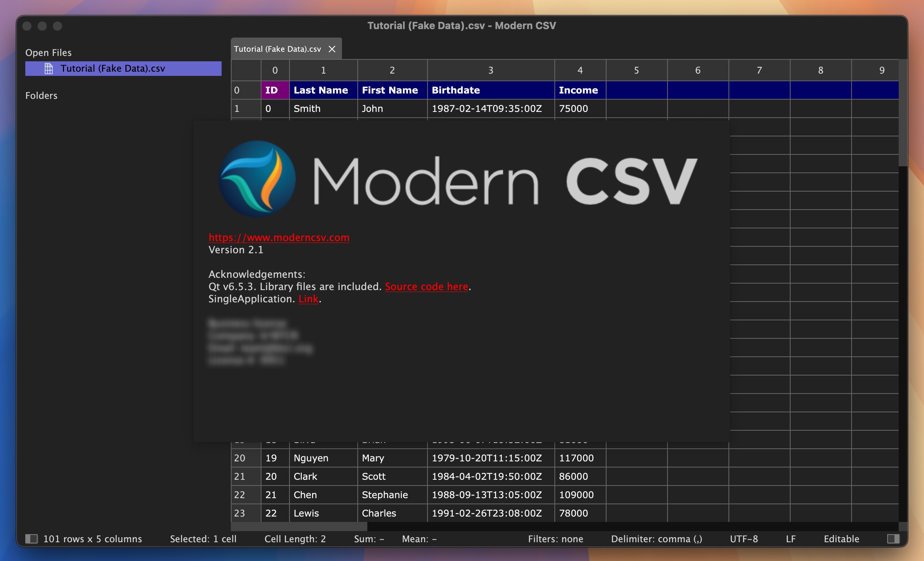This screenshot has width=924, height=561.
Task: Select column header 1
Action: pos(324,70)
